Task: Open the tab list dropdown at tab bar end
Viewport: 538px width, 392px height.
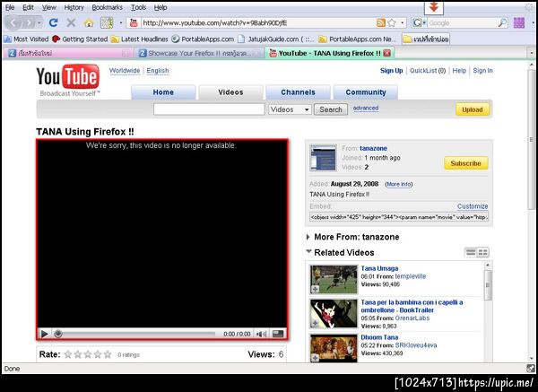Action: pyautogui.click(x=532, y=53)
